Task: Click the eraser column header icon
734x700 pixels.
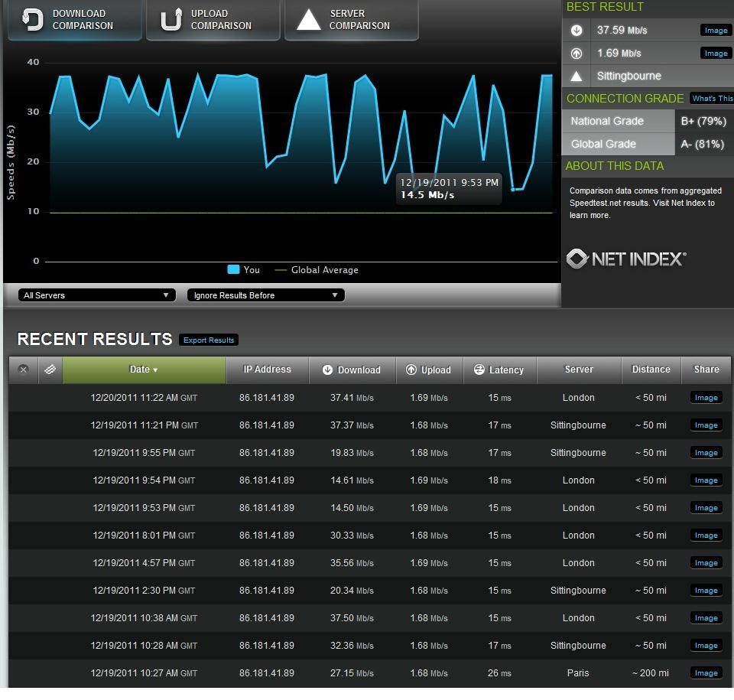Action: (50, 370)
